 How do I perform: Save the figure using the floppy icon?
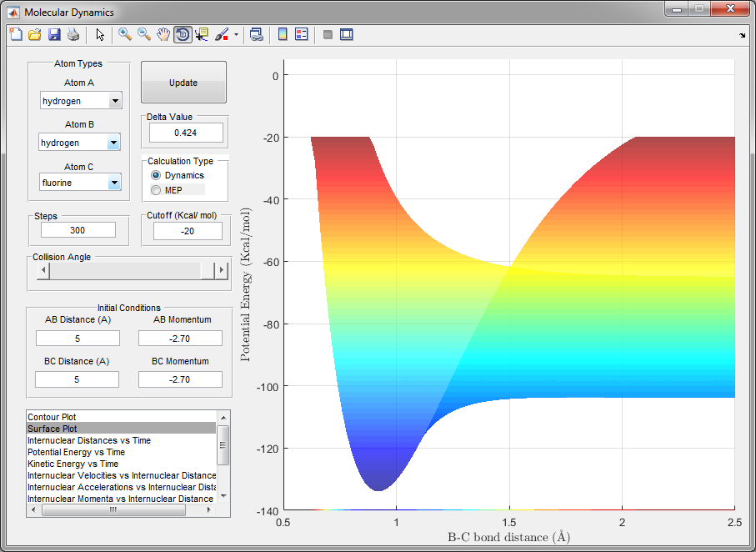click(54, 35)
